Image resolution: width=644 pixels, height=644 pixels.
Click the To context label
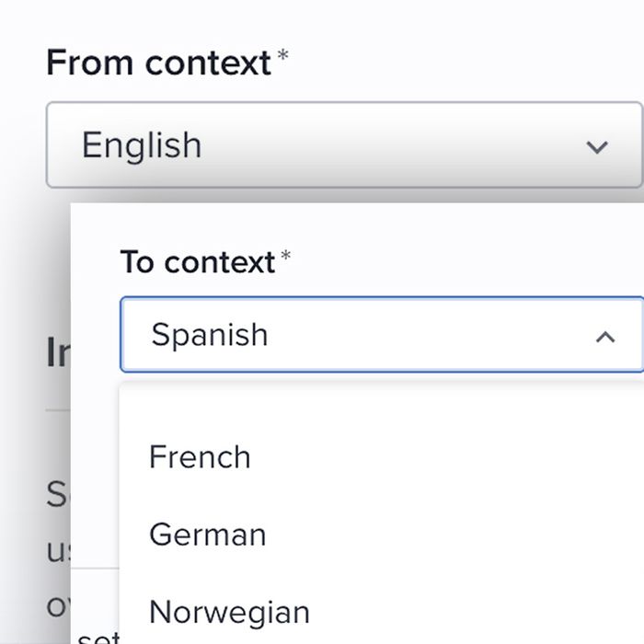click(x=198, y=262)
